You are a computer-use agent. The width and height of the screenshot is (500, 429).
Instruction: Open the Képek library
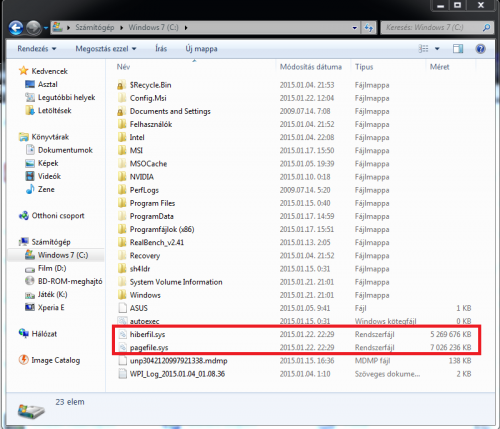point(48,163)
